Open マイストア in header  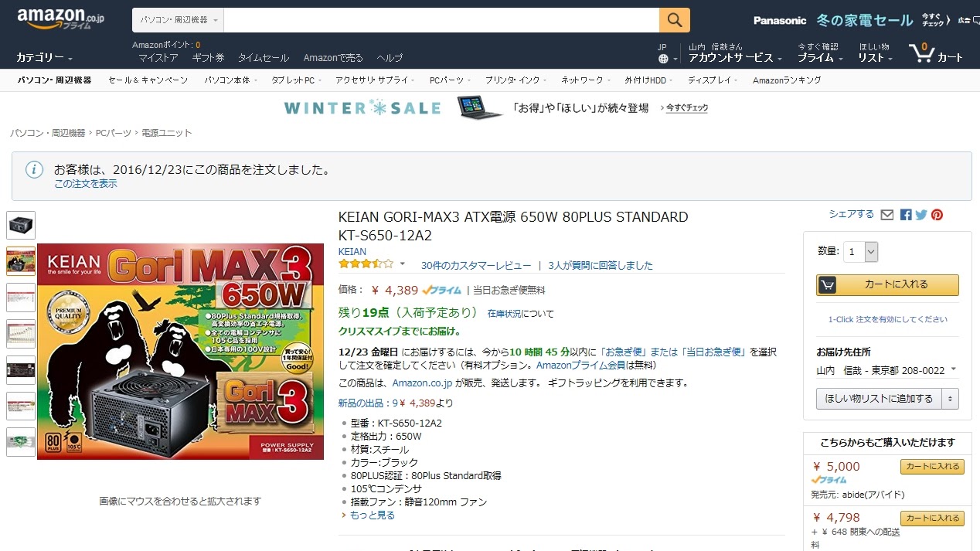click(158, 58)
